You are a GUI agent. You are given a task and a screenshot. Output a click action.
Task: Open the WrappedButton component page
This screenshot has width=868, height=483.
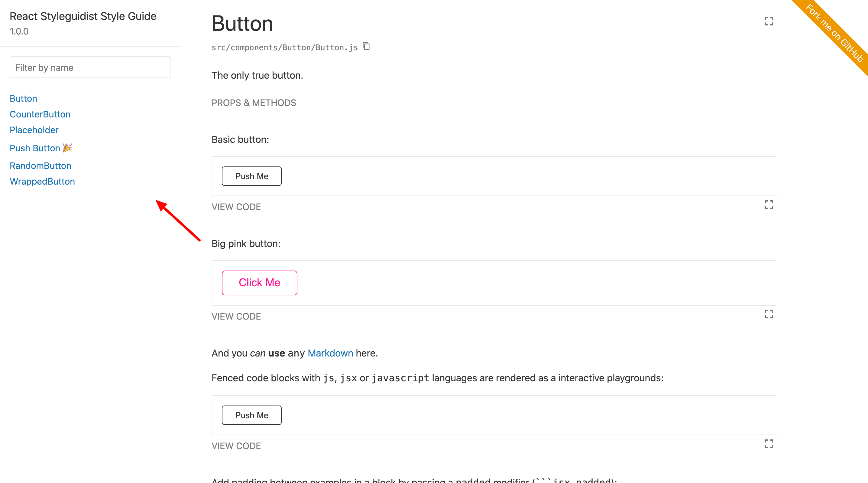(x=42, y=181)
